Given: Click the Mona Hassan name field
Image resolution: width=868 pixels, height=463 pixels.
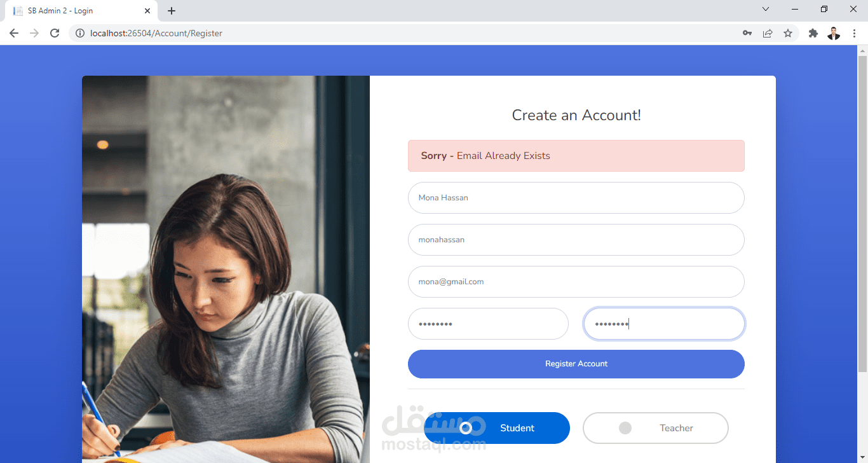Looking at the screenshot, I should (576, 198).
